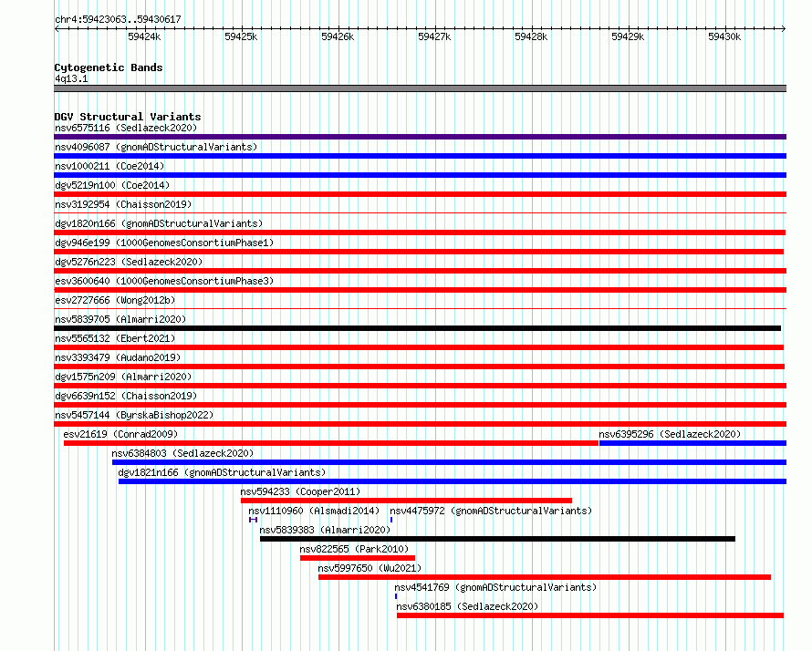Select red bar beneath dgv5219n100
This screenshot has width=812, height=651.
[420, 194]
